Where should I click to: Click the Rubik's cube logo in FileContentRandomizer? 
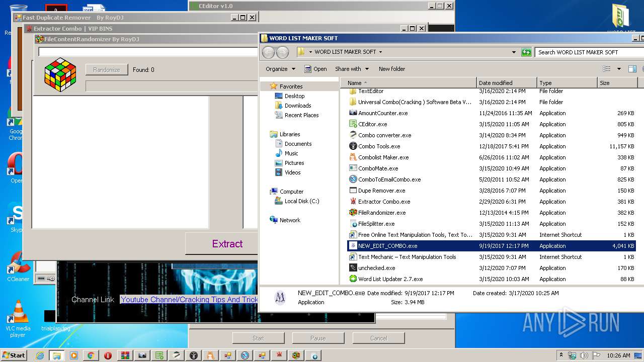coord(60,74)
